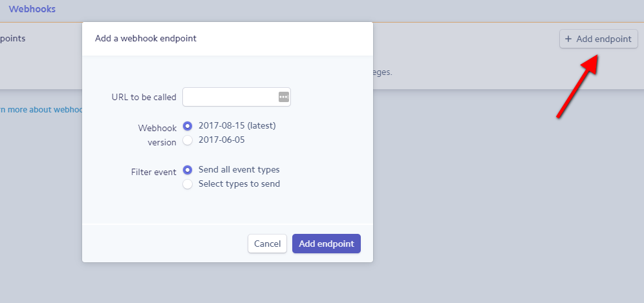The height and width of the screenshot is (303, 644).
Task: Click the 'Add a webhook endpoint' dialog title
Action: point(145,39)
